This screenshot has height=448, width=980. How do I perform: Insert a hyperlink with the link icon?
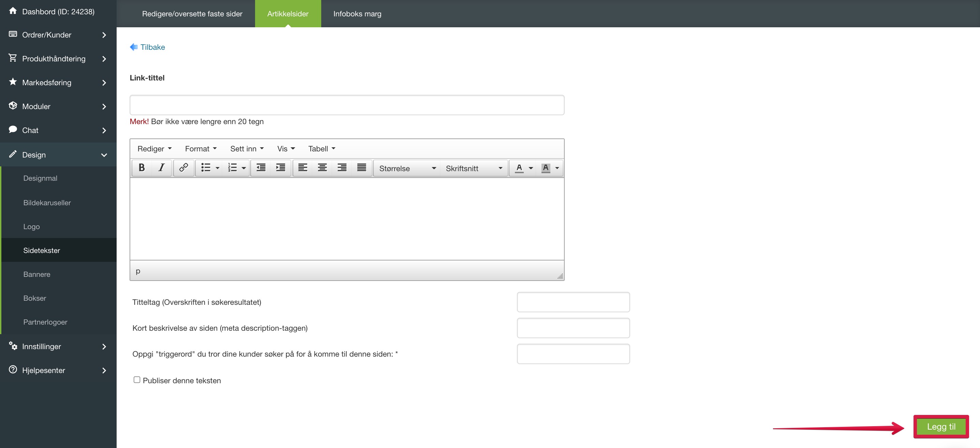coord(183,168)
